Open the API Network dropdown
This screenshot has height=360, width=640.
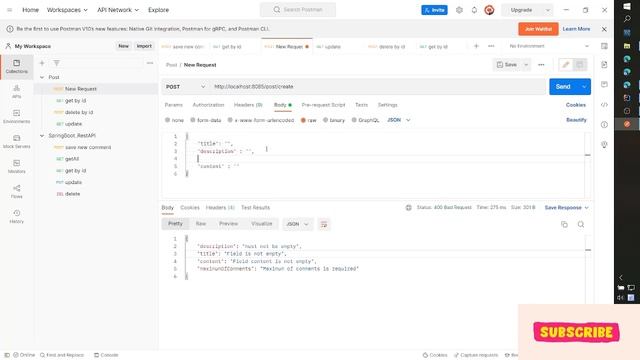(118, 10)
